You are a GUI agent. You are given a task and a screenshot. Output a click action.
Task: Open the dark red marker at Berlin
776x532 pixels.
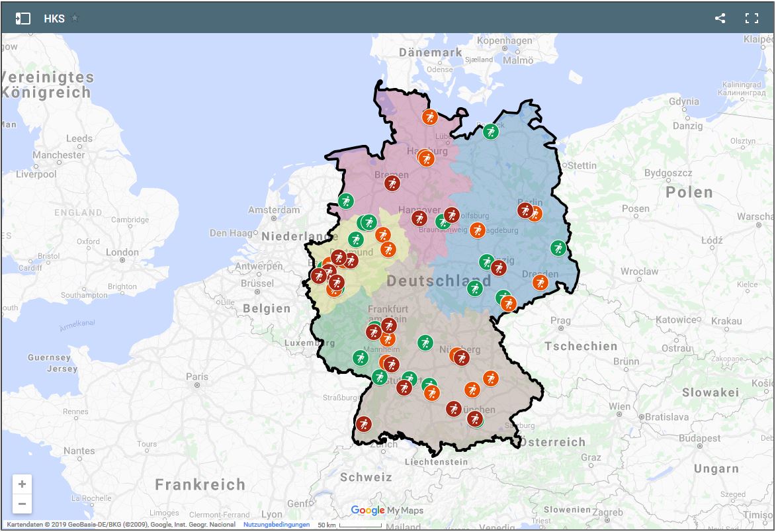525,210
